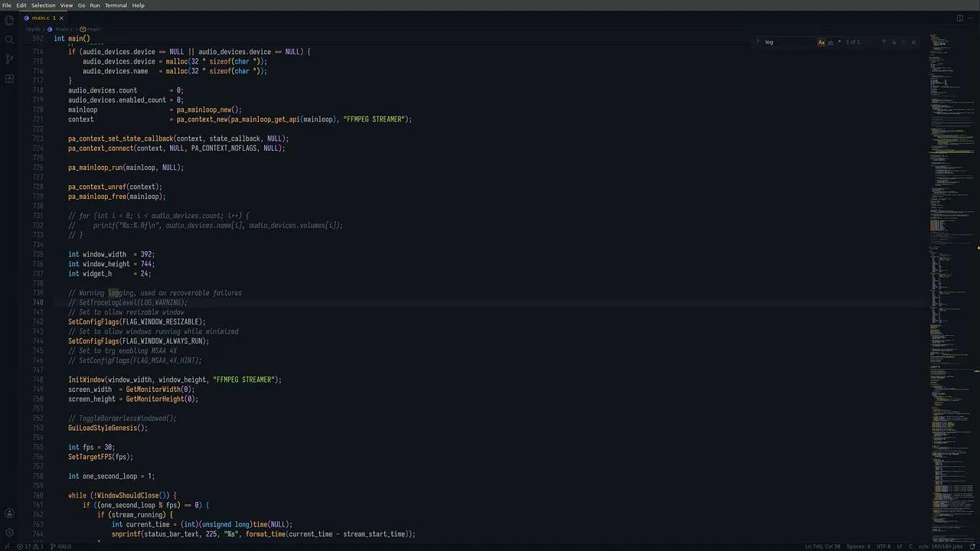
Task: Open the main symbol breadcrumb dropdown
Action: point(91,29)
